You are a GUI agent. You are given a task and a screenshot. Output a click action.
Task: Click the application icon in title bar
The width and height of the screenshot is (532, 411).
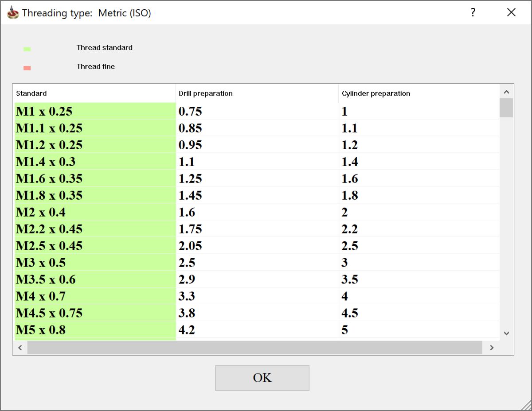[13, 13]
